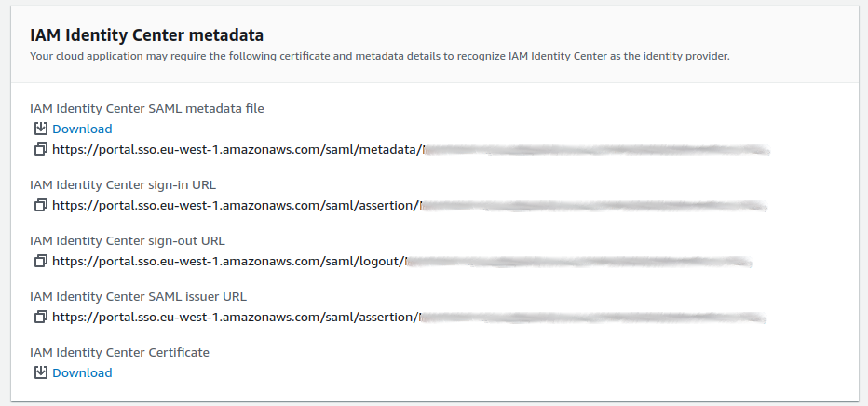868x406 pixels.
Task: Copy the SAML issuer URL using its copy icon
Action: pos(40,317)
